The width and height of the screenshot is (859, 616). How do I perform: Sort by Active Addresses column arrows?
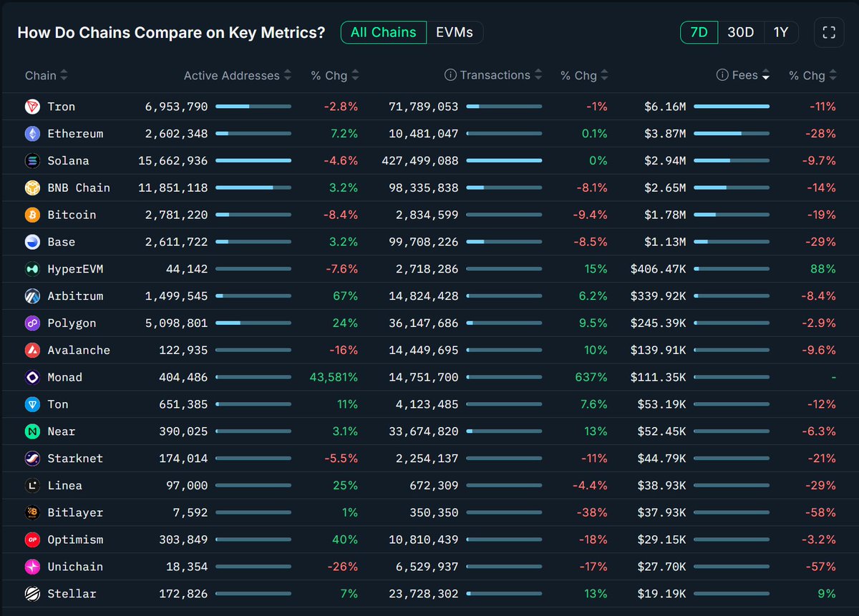pos(287,75)
